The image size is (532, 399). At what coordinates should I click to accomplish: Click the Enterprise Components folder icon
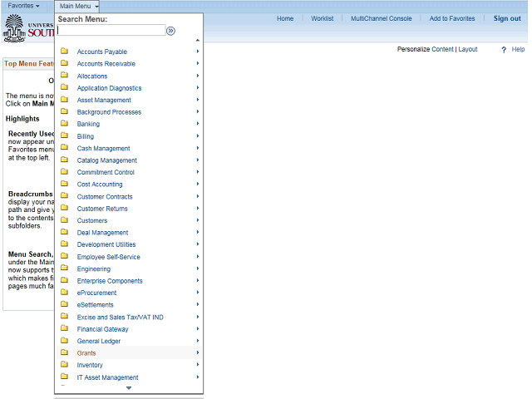point(65,280)
